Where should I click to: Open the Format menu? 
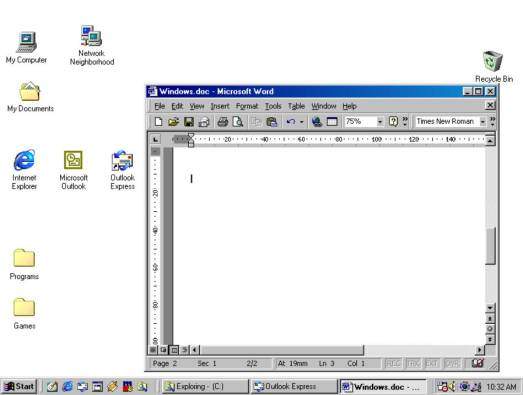[247, 106]
